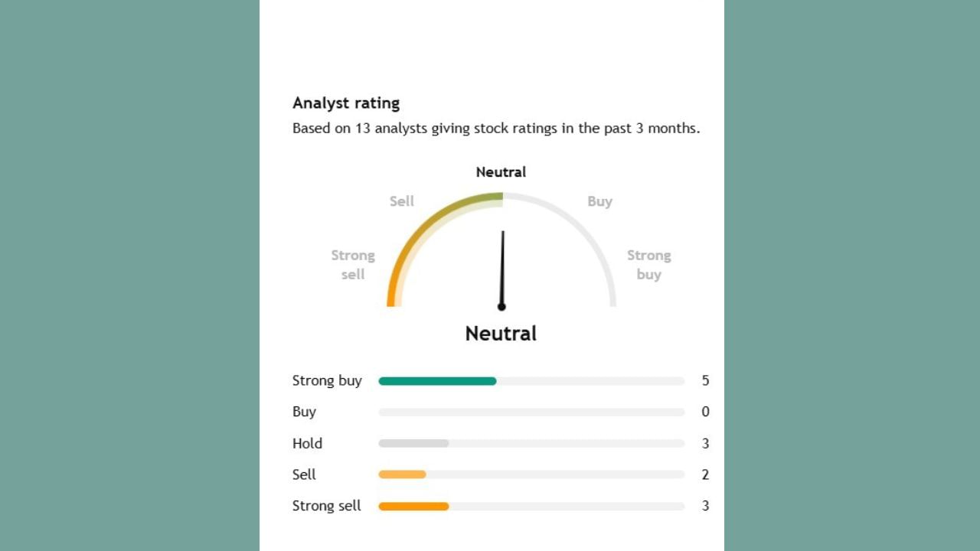980x551 pixels.
Task: Click the Sell label on the gauge arc
Action: pos(402,201)
